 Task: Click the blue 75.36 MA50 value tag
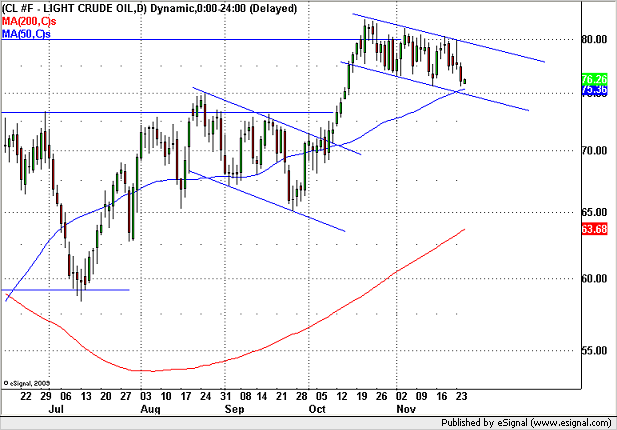595,90
